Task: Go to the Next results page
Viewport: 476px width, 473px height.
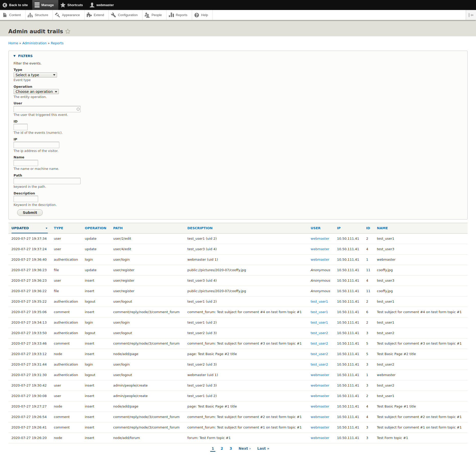Action: 245,448
